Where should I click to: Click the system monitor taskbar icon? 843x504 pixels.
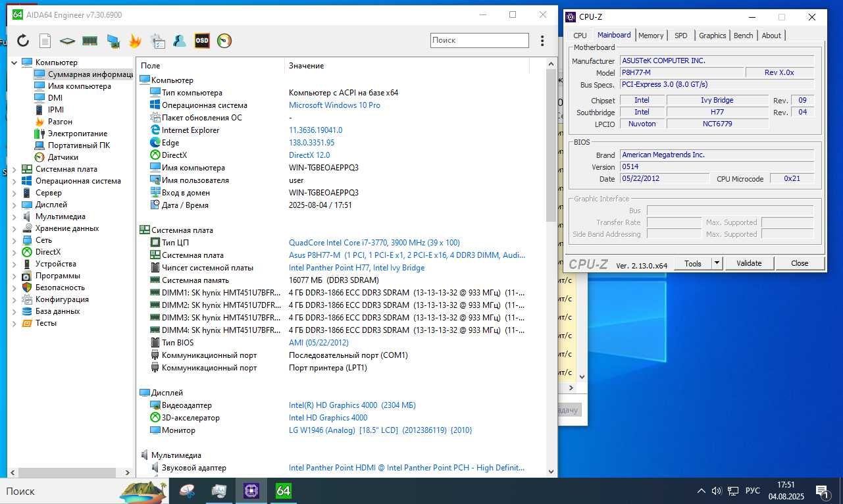coord(219,491)
